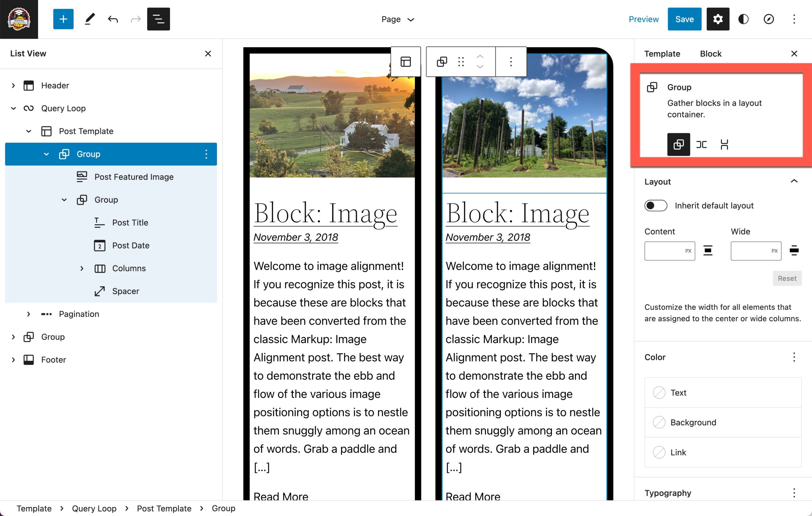This screenshot has width=812, height=516.
Task: Close the List View panel
Action: (208, 54)
